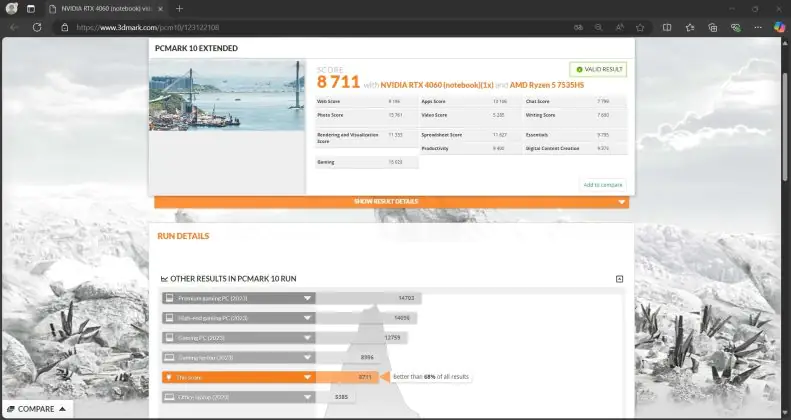Click the 8996 score bar value
Viewport: 791px width, 420px height.
pos(367,357)
